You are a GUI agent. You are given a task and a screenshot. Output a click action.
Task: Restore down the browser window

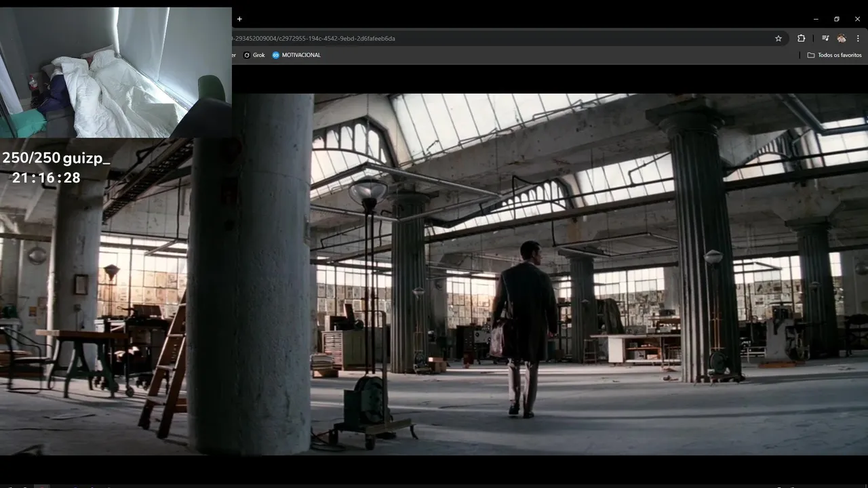837,19
